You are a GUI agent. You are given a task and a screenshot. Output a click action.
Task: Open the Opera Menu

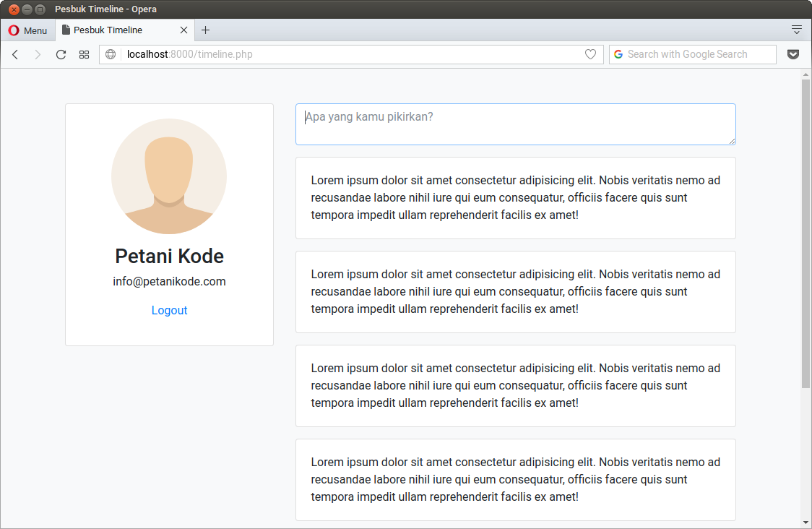click(28, 30)
